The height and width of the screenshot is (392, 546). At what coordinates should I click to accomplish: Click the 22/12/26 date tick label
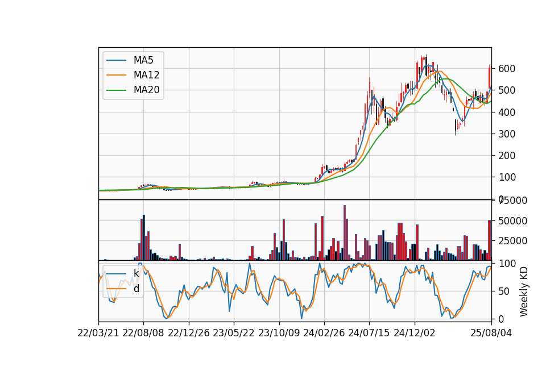pyautogui.click(x=189, y=333)
